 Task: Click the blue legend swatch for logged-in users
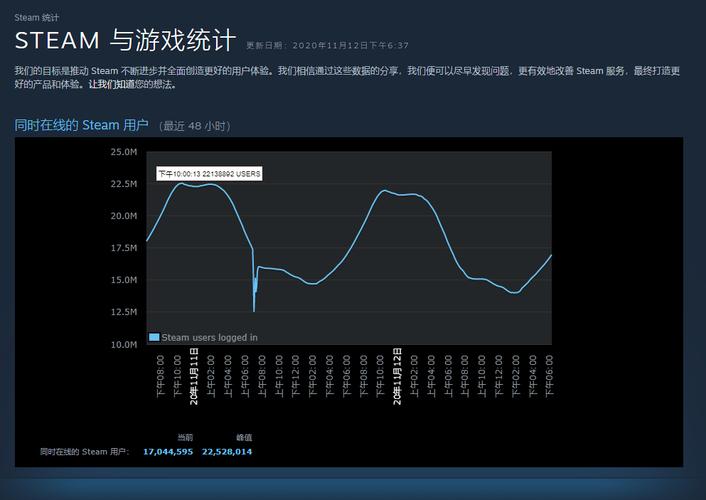tap(154, 337)
